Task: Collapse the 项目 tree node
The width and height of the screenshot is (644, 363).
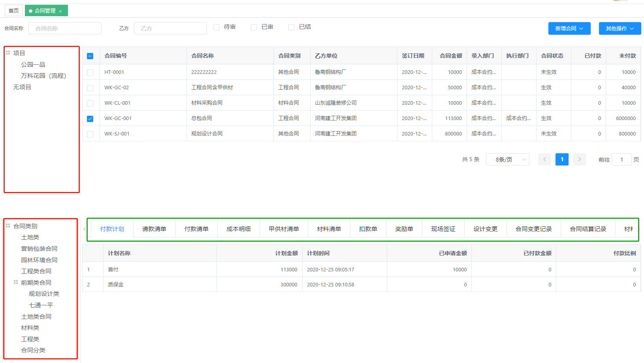Action: [x=8, y=53]
